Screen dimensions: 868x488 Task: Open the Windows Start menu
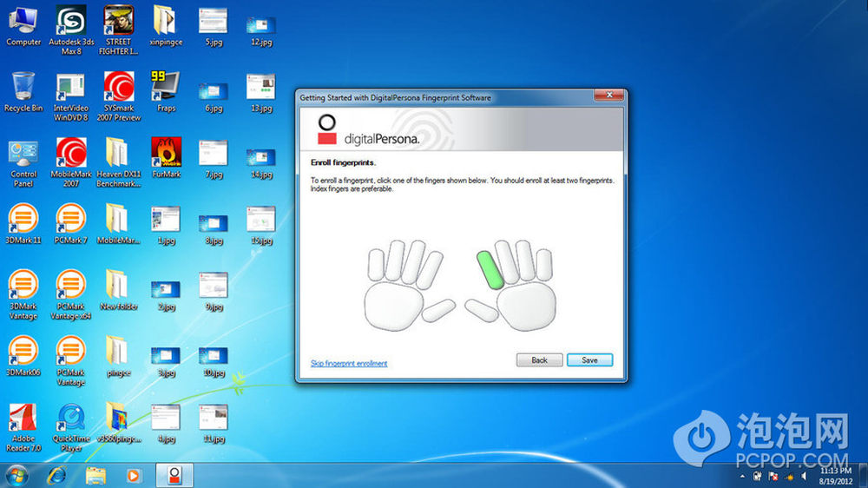click(16, 475)
